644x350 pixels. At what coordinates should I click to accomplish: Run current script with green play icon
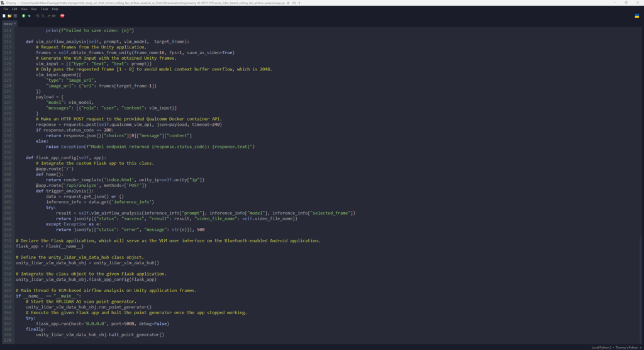coord(23,16)
